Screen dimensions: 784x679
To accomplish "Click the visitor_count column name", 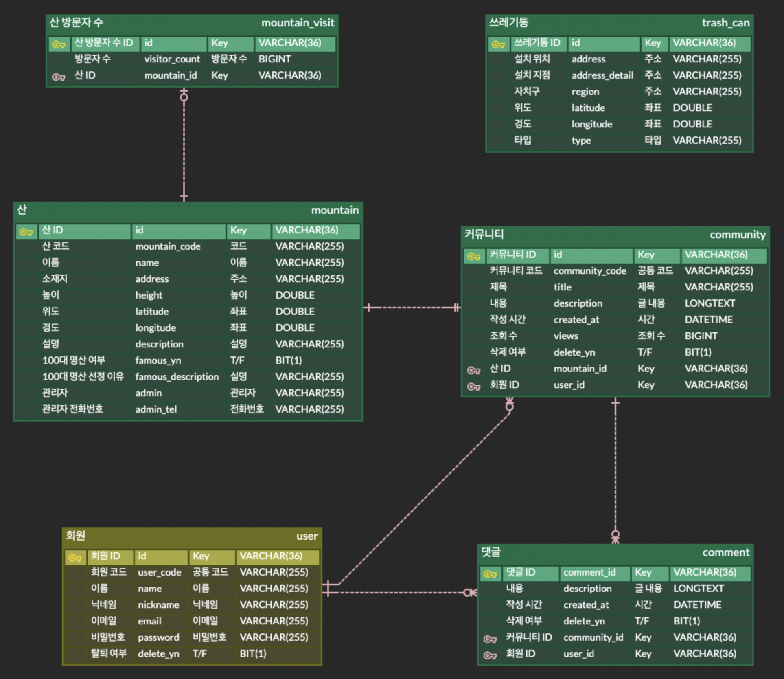I will (x=172, y=59).
